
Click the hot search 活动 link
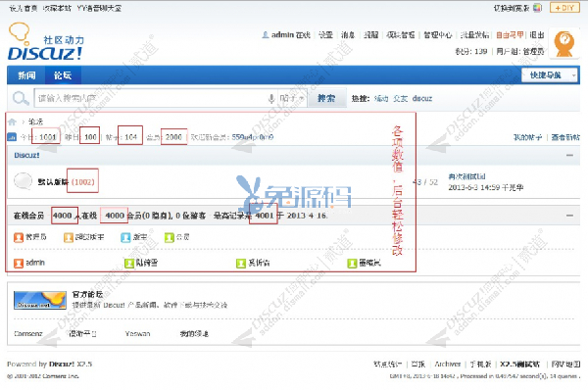[x=381, y=99]
